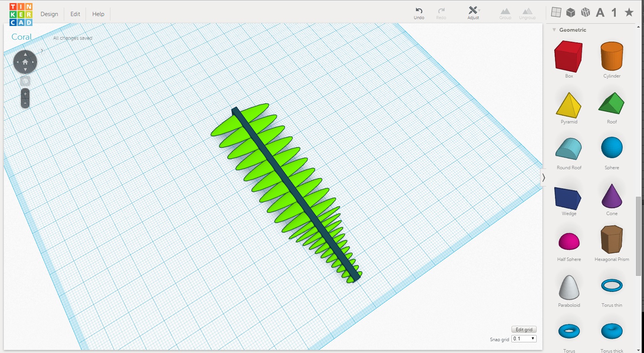Click the scrollbar up arrow
The image size is (644, 353).
pos(639,27)
